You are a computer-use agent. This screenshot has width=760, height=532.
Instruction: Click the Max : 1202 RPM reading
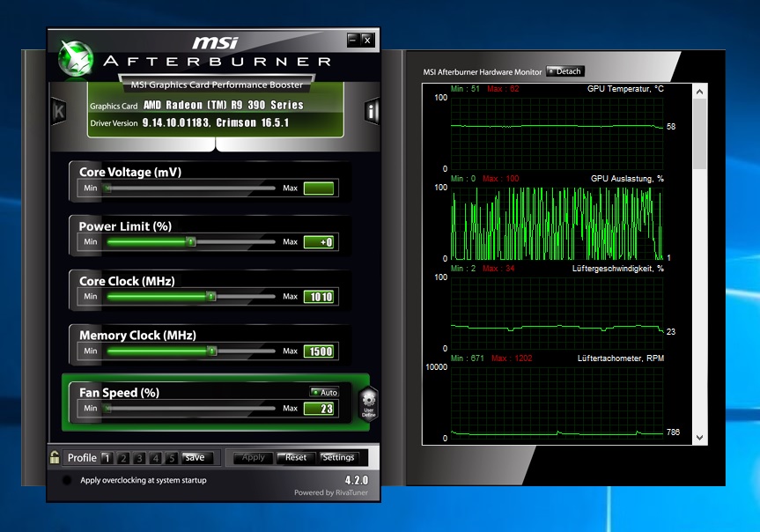click(x=512, y=358)
